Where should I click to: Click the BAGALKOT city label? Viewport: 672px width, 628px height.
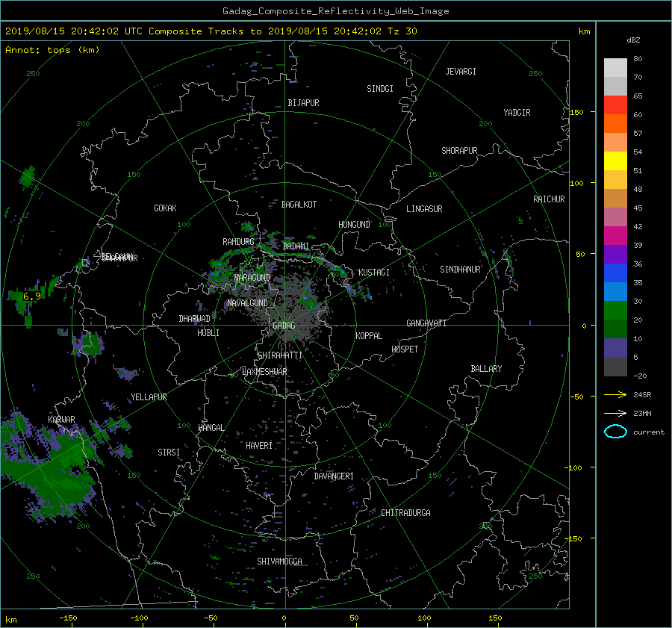pos(299,205)
